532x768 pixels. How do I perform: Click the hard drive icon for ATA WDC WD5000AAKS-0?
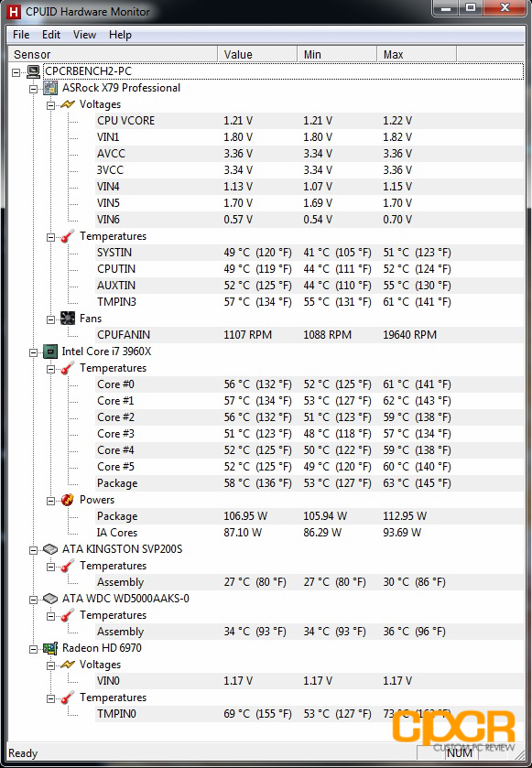50,599
